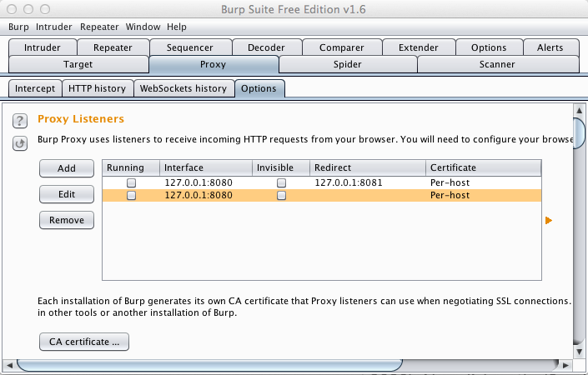
Task: Switch to the Target tab
Action: coord(78,64)
